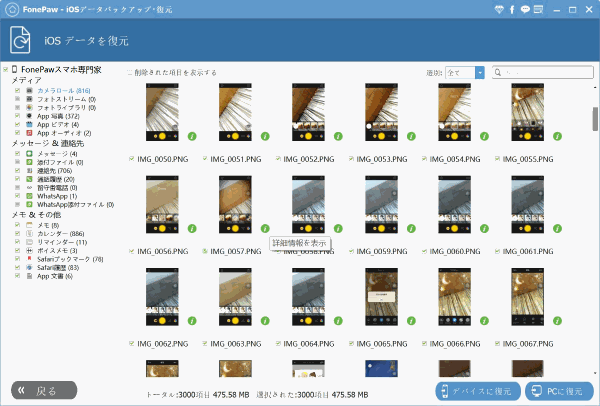600x406 pixels.
Task: Open info icon for IMG_0064.PNG
Action: (x=338, y=321)
